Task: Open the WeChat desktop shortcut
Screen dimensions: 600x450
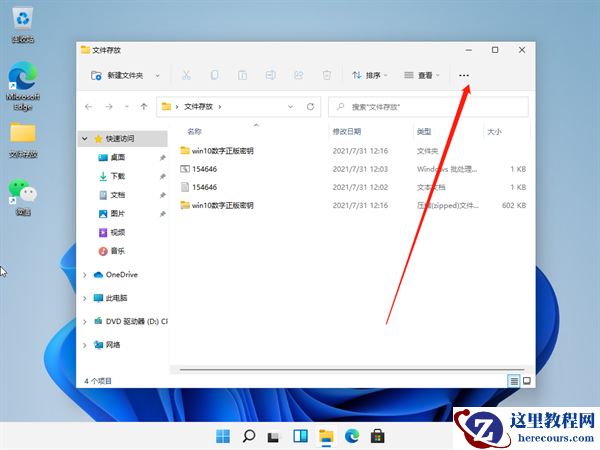Action: click(x=23, y=197)
